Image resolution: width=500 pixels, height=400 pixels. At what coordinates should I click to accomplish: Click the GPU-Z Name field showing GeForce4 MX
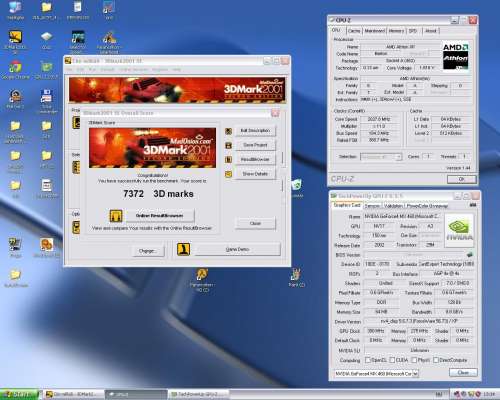point(402,216)
